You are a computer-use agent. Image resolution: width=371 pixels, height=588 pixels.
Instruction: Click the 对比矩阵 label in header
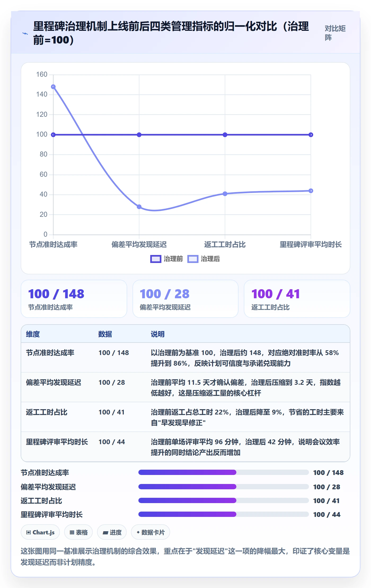click(x=335, y=33)
